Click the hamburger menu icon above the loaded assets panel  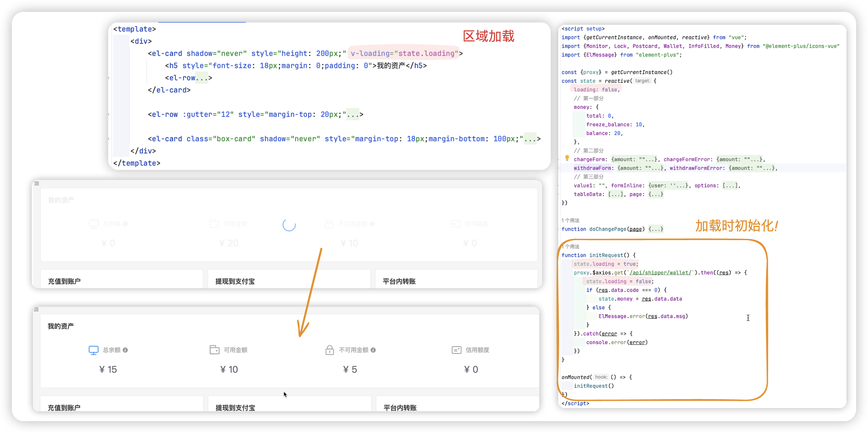point(36,309)
